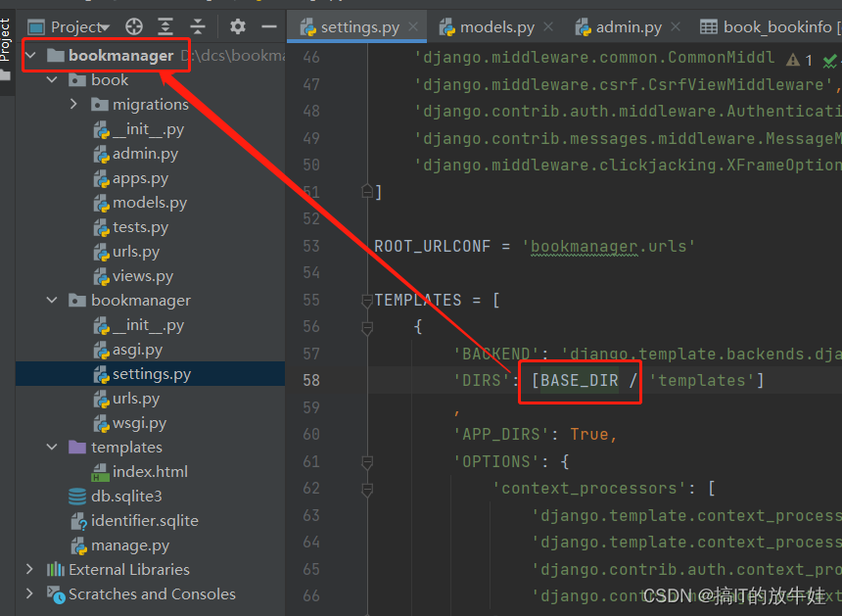
Task: Select manage.py in the project tree
Action: coord(130,545)
